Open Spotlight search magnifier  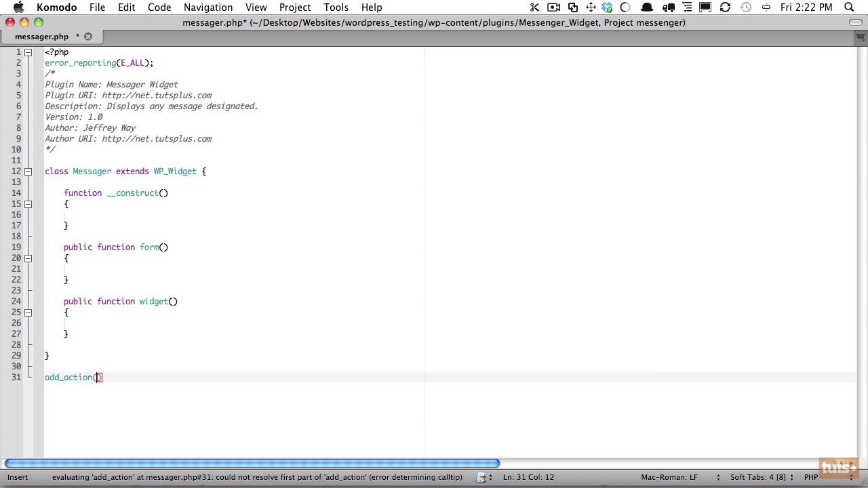[x=849, y=7]
